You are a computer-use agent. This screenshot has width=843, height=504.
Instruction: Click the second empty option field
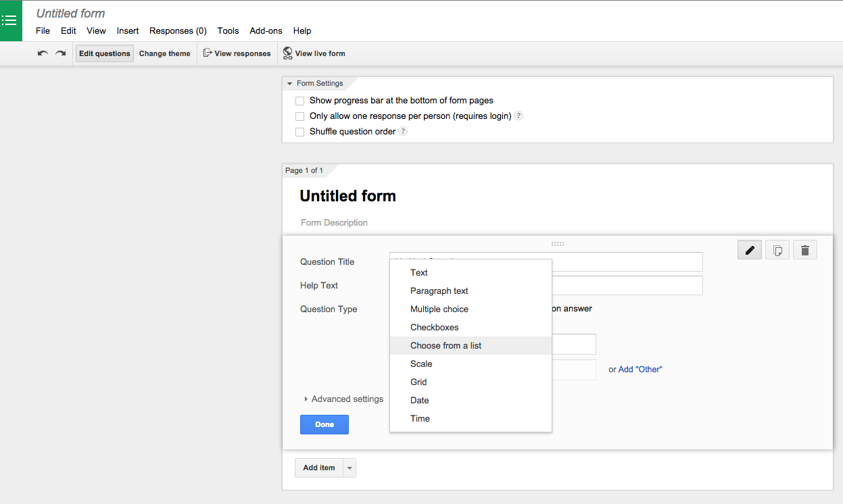click(574, 370)
